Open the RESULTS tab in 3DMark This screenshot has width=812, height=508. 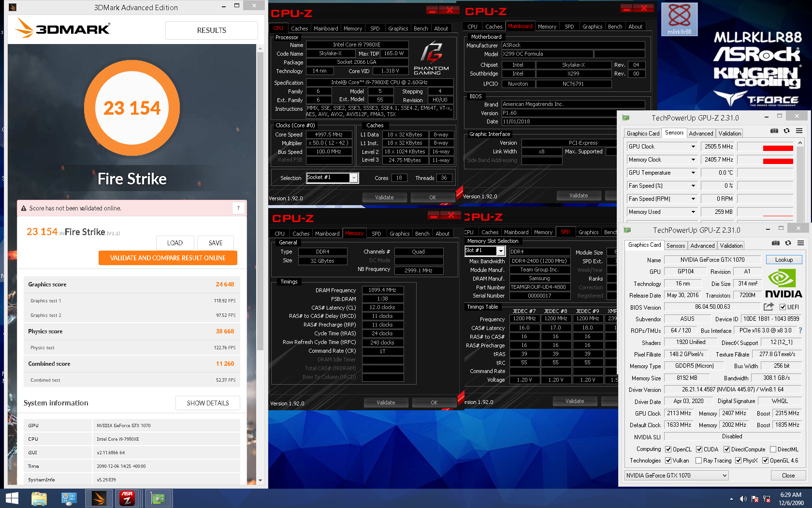point(211,30)
